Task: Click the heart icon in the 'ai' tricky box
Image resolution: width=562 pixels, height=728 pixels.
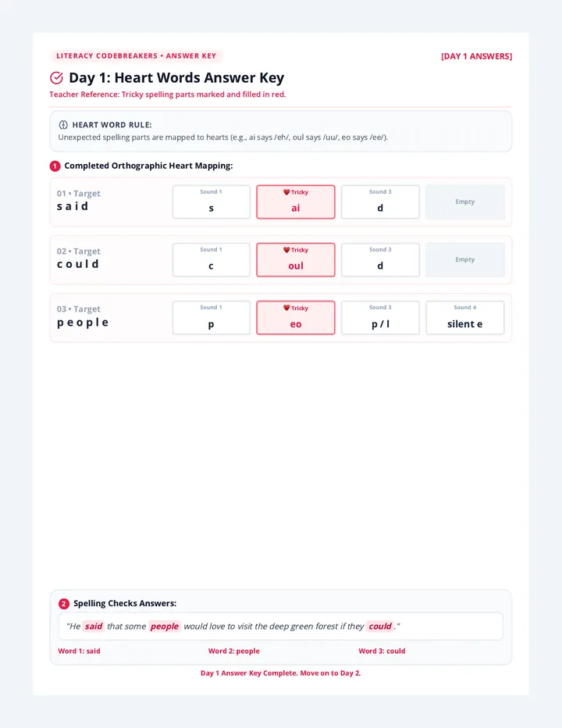Action: click(286, 192)
